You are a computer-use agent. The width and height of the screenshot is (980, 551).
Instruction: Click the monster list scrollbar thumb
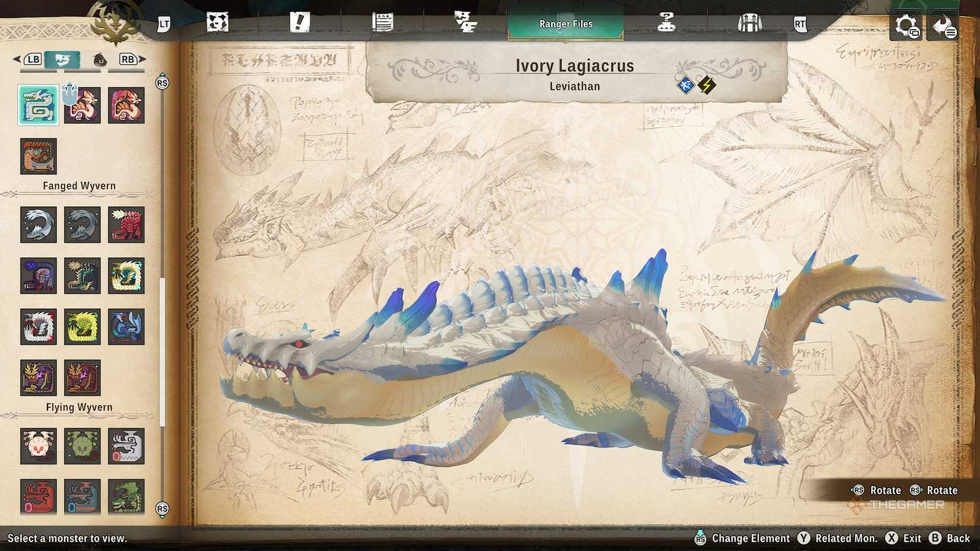162,351
